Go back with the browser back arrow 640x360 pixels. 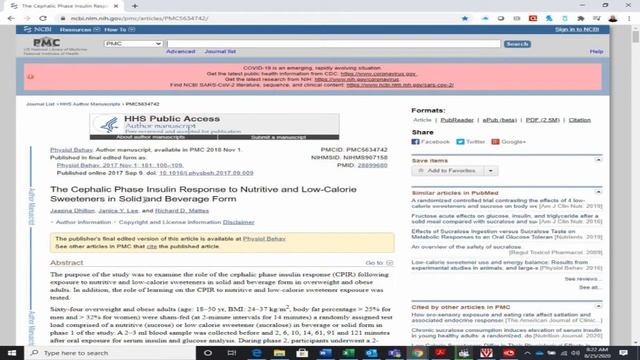click(x=11, y=18)
